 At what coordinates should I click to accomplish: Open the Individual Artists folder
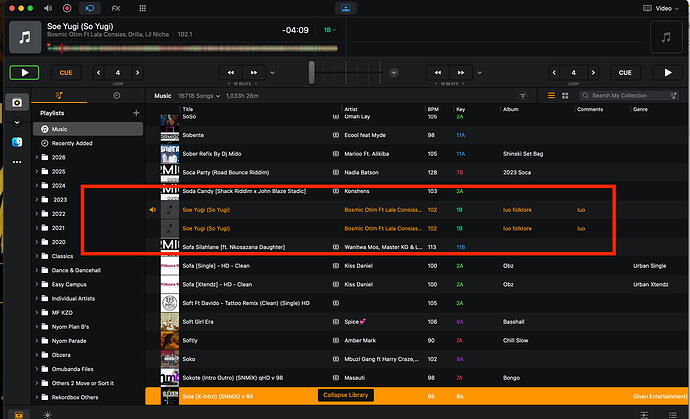pos(73,298)
